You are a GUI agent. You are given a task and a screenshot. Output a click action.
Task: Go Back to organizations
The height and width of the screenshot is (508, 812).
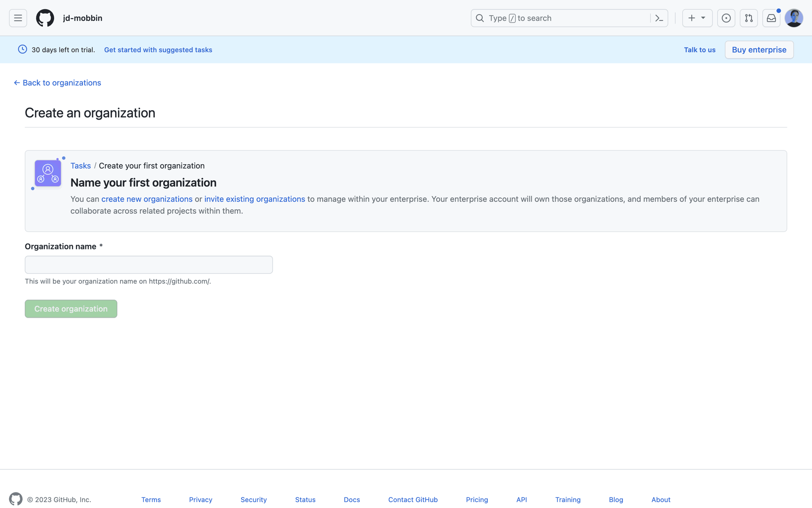[x=57, y=83]
